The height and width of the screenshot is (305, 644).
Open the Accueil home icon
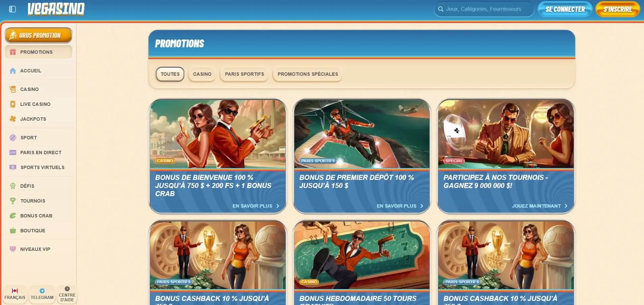tap(13, 71)
